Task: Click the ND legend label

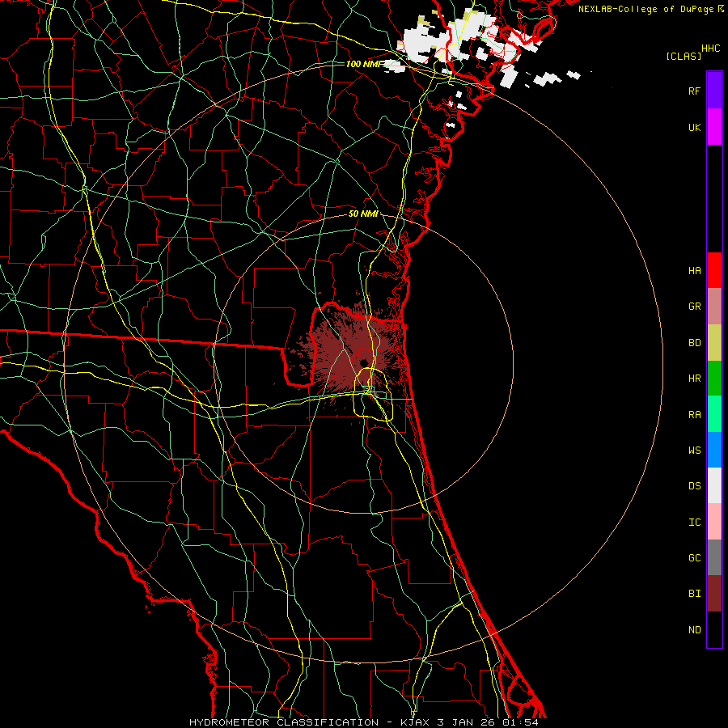Action: pyautogui.click(x=694, y=630)
